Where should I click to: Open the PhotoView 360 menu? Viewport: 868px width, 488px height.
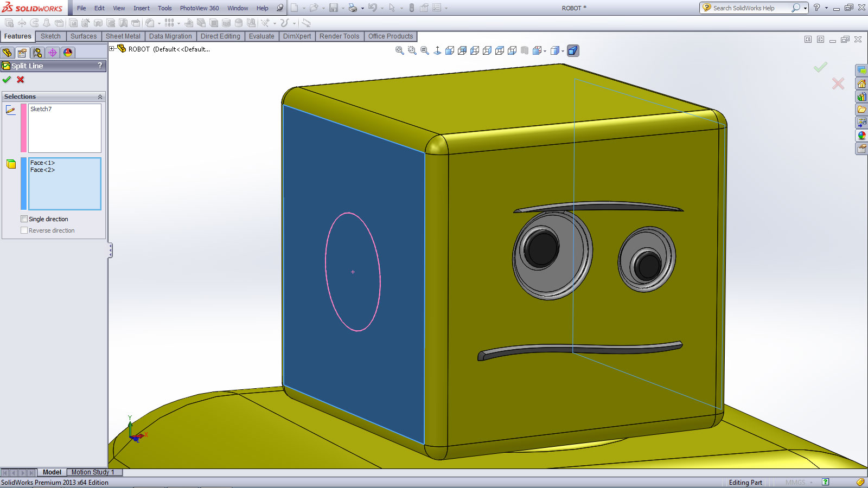pyautogui.click(x=200, y=8)
